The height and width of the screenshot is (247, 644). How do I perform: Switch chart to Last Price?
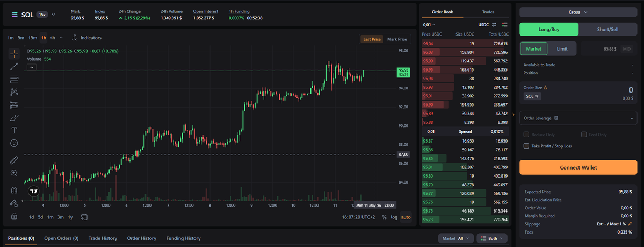[372, 39]
